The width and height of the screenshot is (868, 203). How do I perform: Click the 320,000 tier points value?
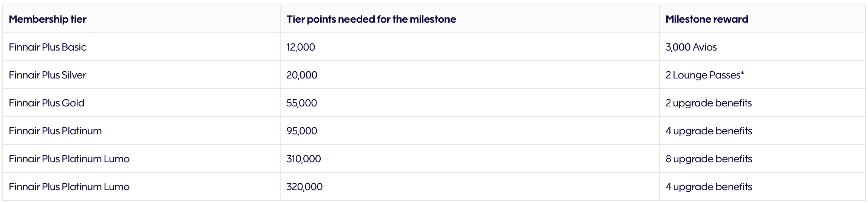[x=304, y=187]
